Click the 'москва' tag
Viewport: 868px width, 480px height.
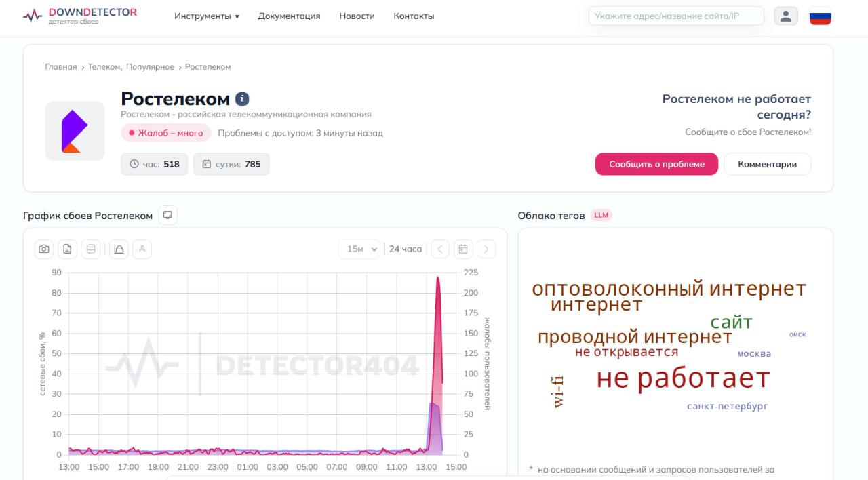pos(754,354)
